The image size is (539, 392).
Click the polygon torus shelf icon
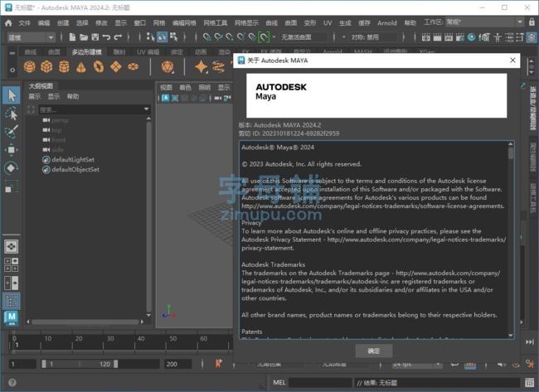tap(99, 66)
